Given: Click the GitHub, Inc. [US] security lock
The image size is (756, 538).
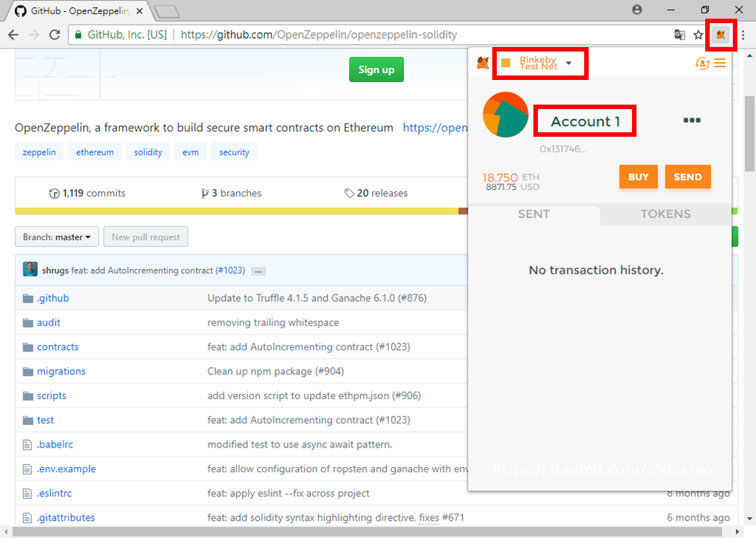Looking at the screenshot, I should (78, 34).
